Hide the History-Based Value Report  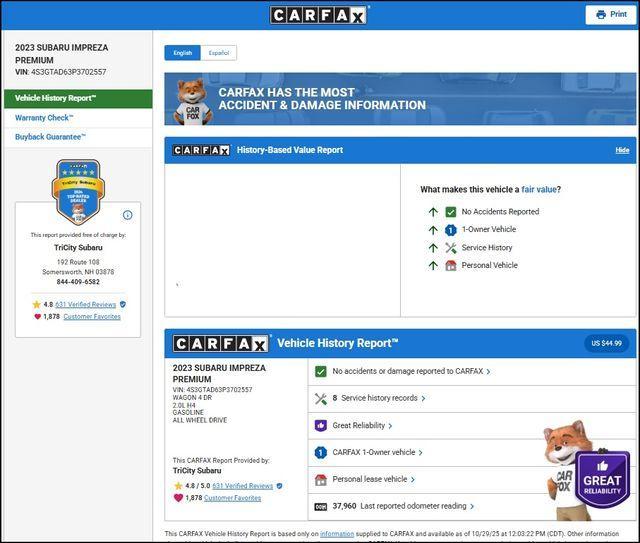click(x=622, y=150)
